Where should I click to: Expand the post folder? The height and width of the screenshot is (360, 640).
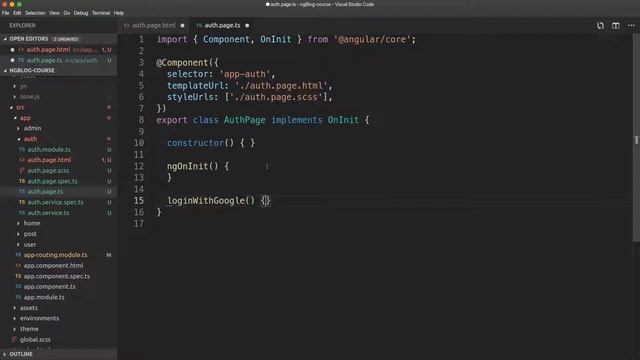click(58, 234)
